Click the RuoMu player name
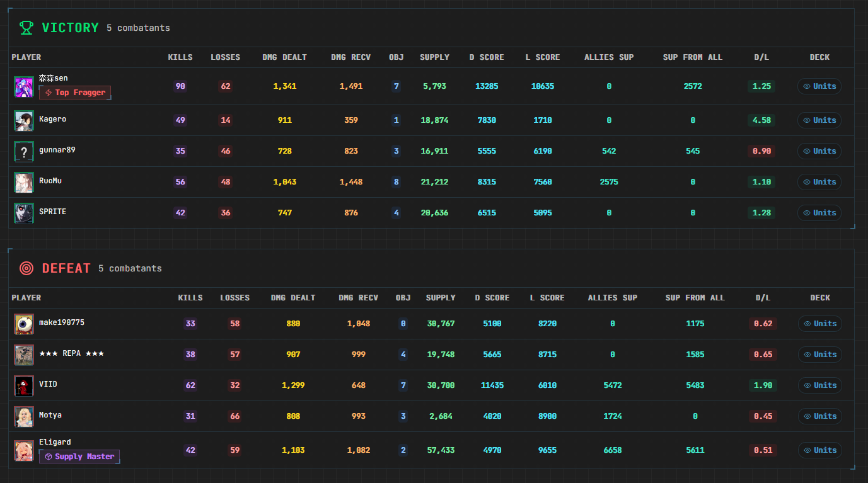The image size is (868, 483). (x=50, y=181)
